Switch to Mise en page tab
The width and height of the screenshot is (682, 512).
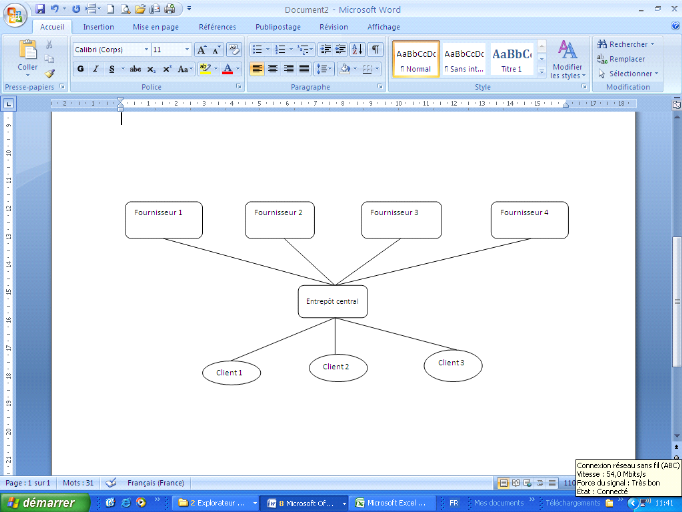point(155,27)
